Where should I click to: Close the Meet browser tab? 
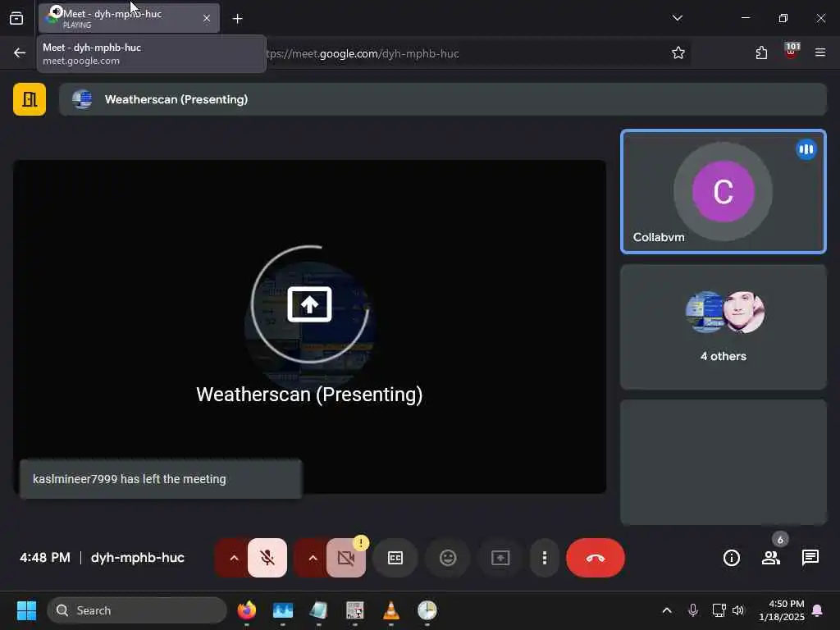point(207,18)
